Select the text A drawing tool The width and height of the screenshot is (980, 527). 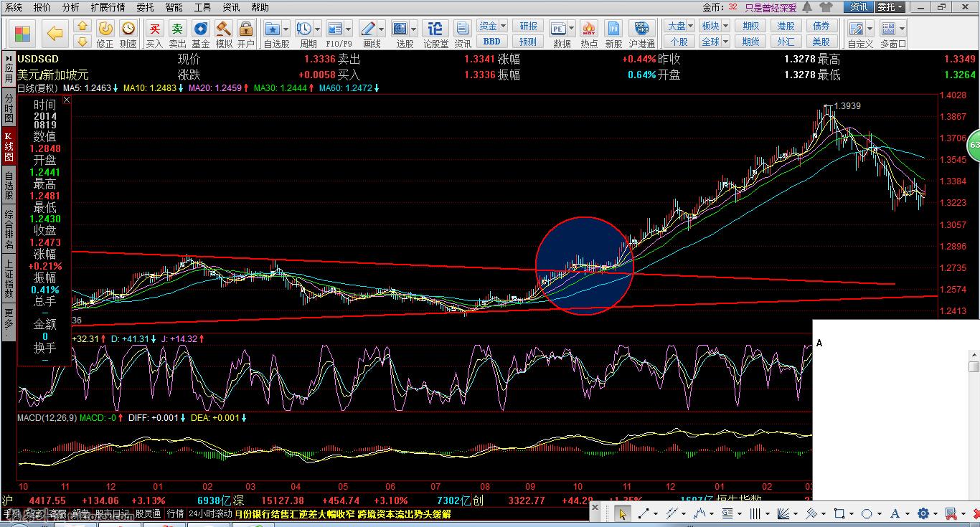(x=895, y=513)
